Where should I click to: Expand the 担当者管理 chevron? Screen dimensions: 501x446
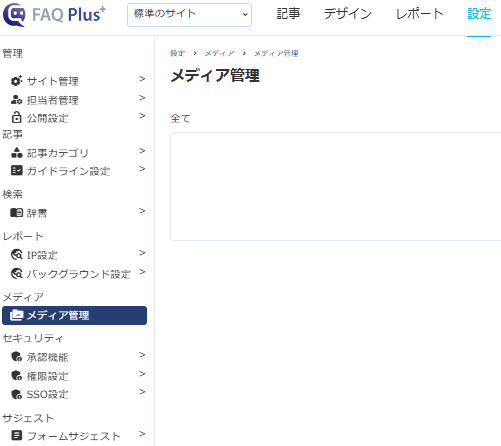point(142,98)
